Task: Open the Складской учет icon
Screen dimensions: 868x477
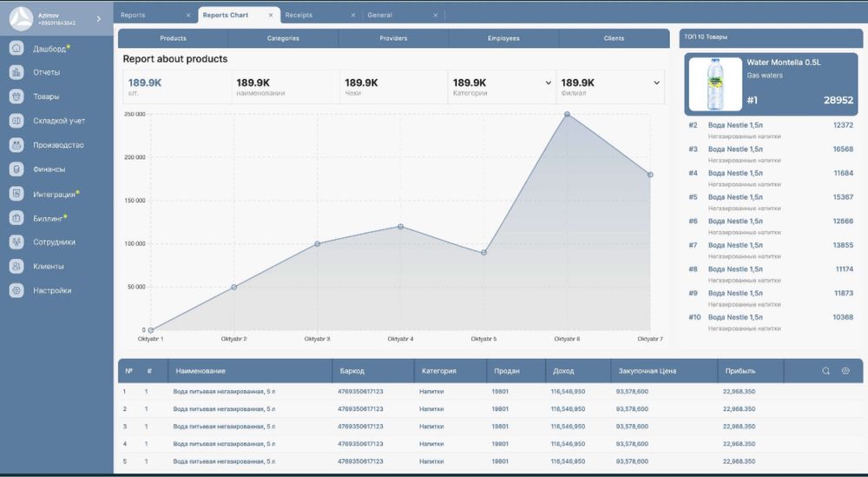Action: (16, 120)
